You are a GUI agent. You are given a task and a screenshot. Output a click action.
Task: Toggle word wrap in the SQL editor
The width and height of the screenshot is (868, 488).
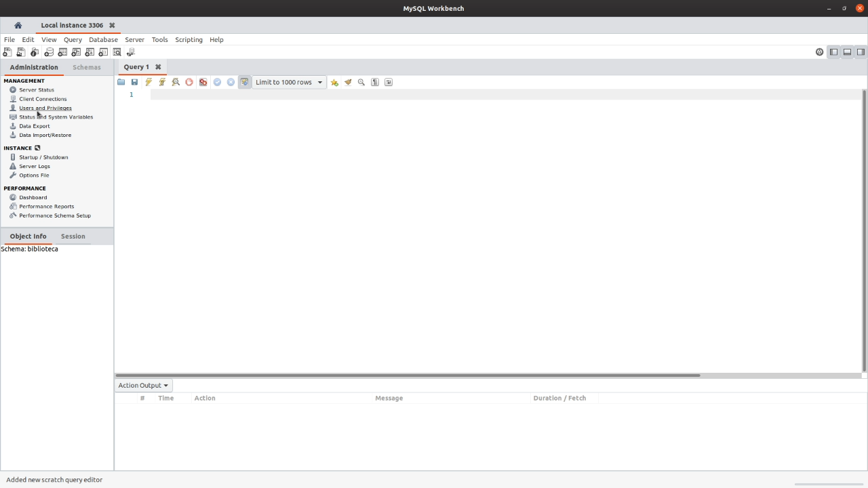389,82
